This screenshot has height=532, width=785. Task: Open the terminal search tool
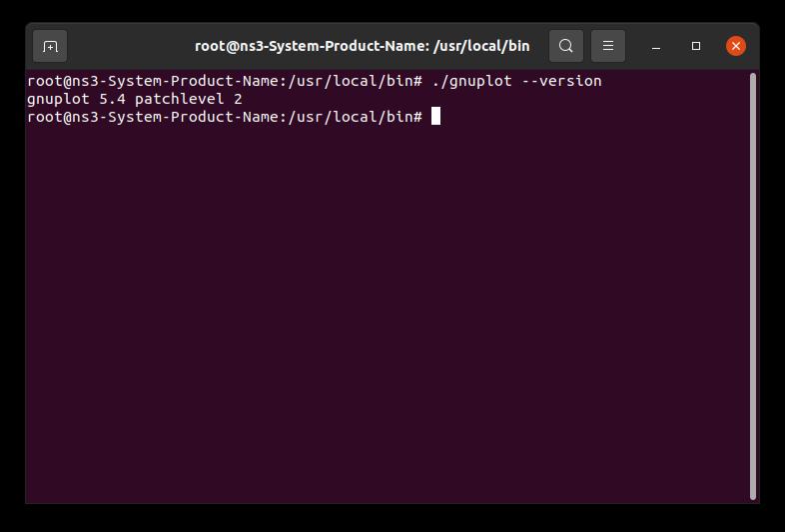coord(565,46)
